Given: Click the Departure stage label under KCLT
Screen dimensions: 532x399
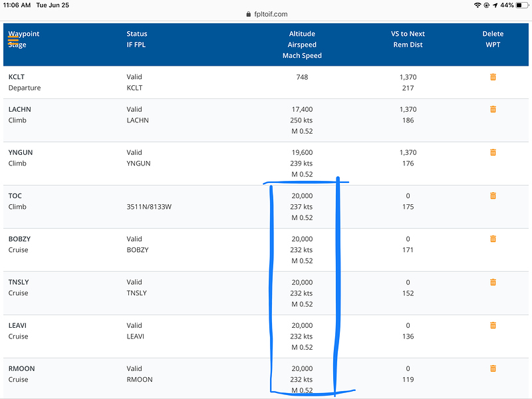Looking at the screenshot, I should pyautogui.click(x=25, y=88).
